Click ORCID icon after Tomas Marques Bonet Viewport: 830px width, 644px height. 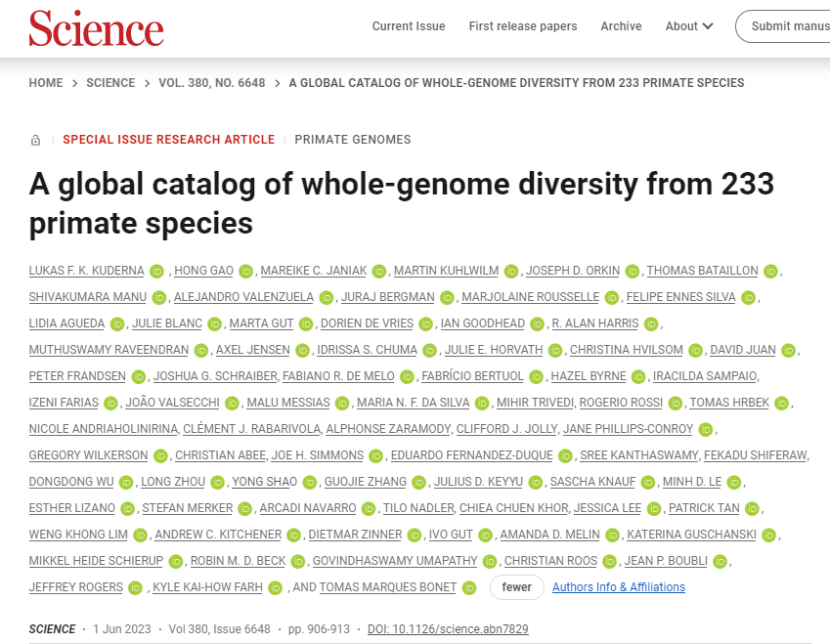click(470, 587)
